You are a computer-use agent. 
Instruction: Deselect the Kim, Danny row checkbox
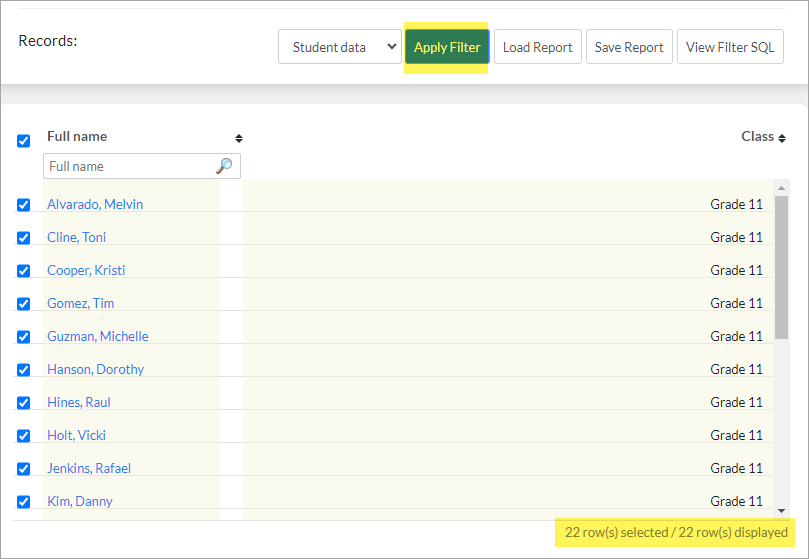pos(23,502)
